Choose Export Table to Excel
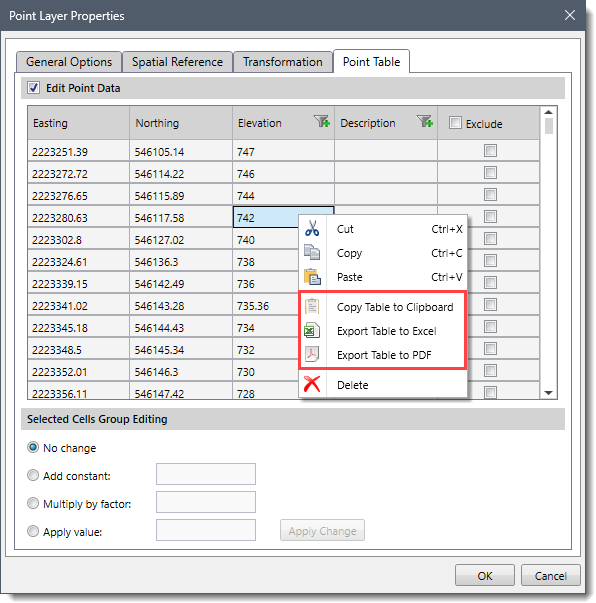Viewport: 596px width, 603px height. point(383,331)
